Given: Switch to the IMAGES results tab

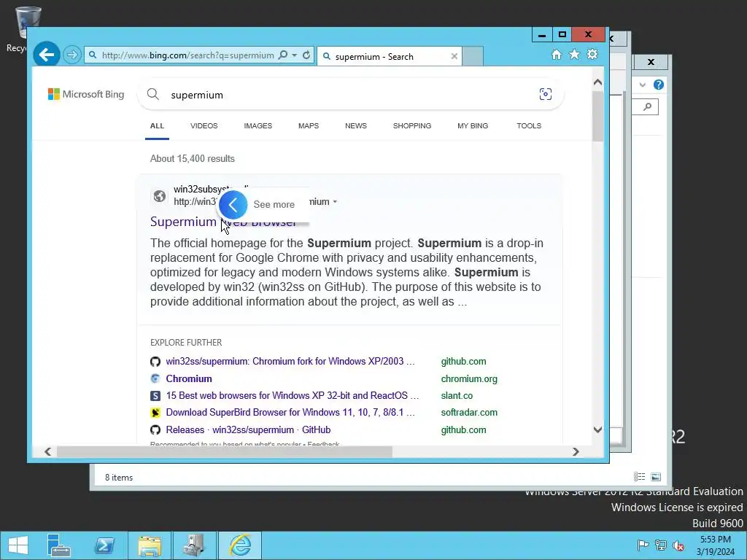Looking at the screenshot, I should (258, 125).
